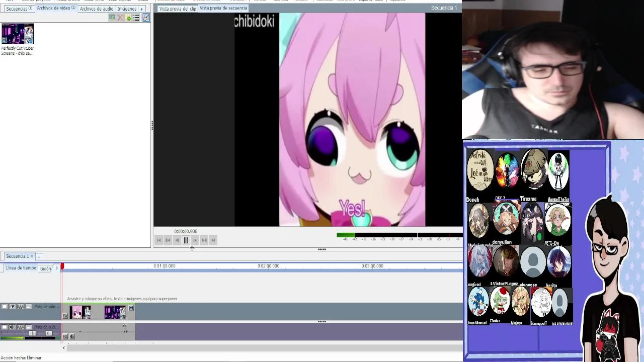The width and height of the screenshot is (644, 362).
Task: Switch to Vista previa de secuencia tab
Action: (223, 8)
